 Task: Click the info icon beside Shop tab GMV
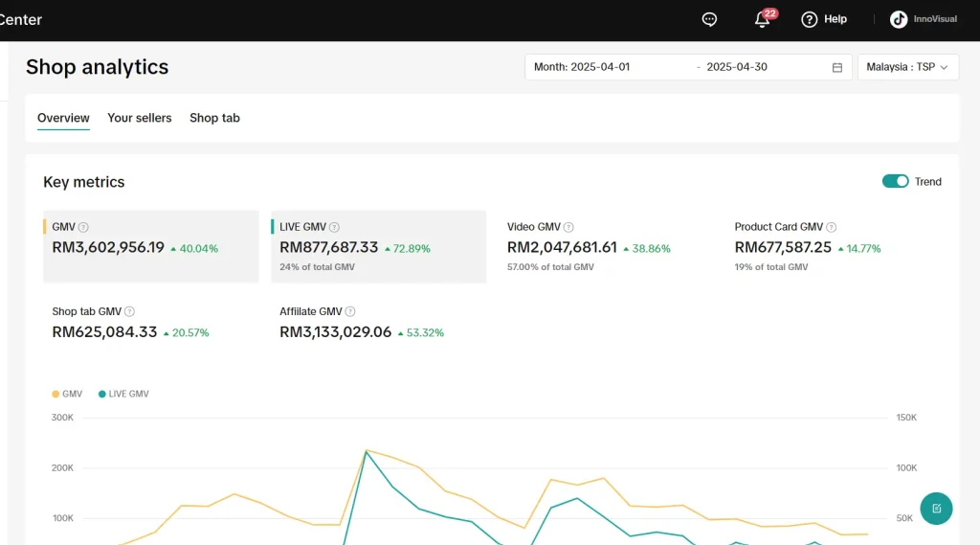tap(130, 312)
